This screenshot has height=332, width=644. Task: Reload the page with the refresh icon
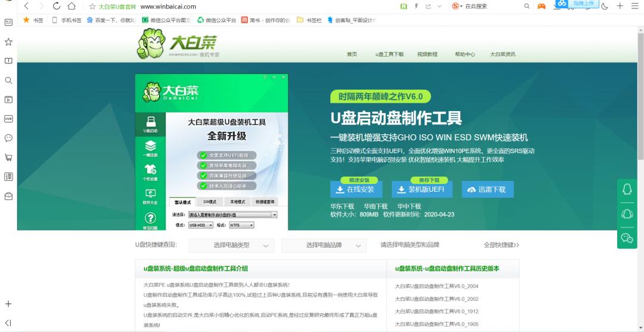57,6
